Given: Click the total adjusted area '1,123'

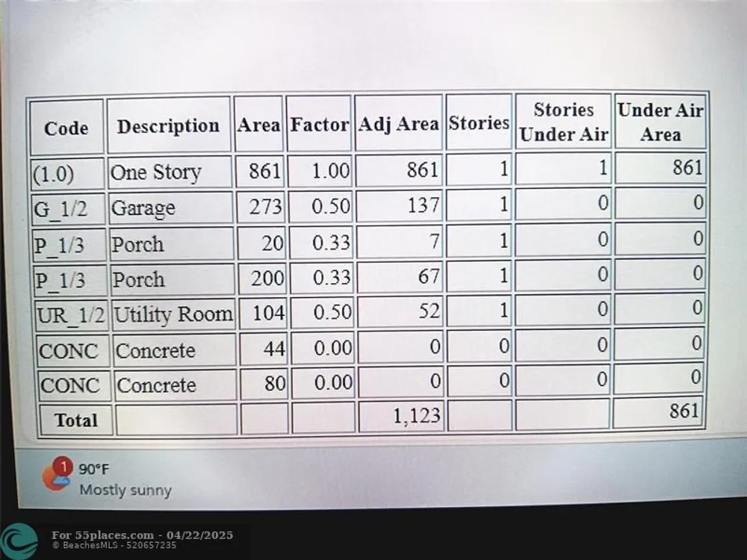Looking at the screenshot, I should coord(401,416).
